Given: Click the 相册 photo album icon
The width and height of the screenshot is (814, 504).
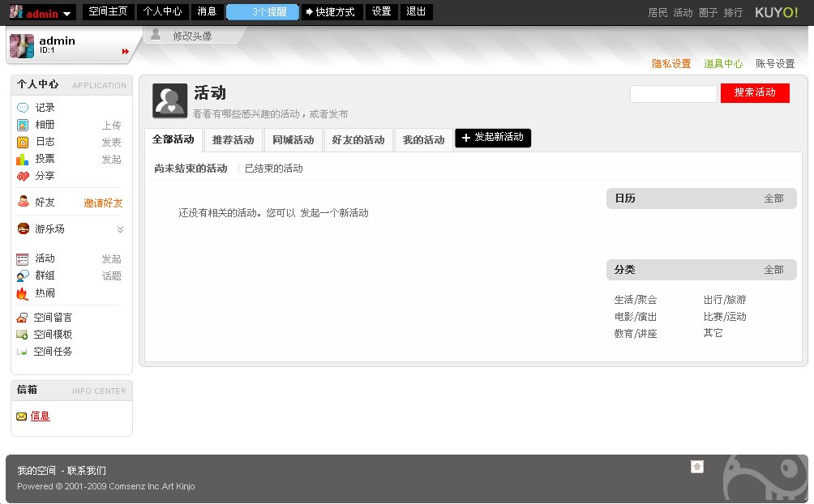Looking at the screenshot, I should tap(23, 125).
